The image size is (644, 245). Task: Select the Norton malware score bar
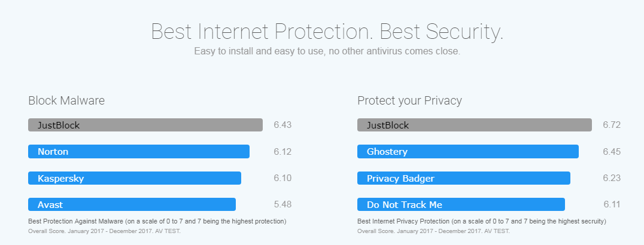pyautogui.click(x=139, y=152)
